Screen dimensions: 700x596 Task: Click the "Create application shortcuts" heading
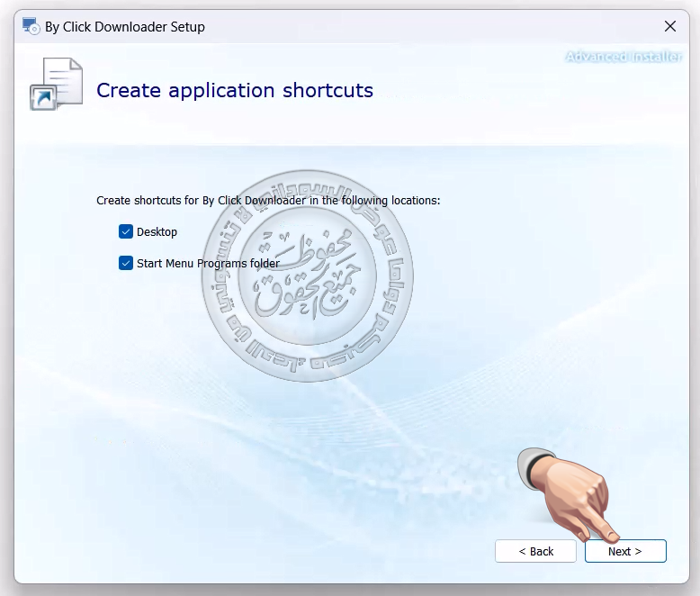click(x=235, y=91)
